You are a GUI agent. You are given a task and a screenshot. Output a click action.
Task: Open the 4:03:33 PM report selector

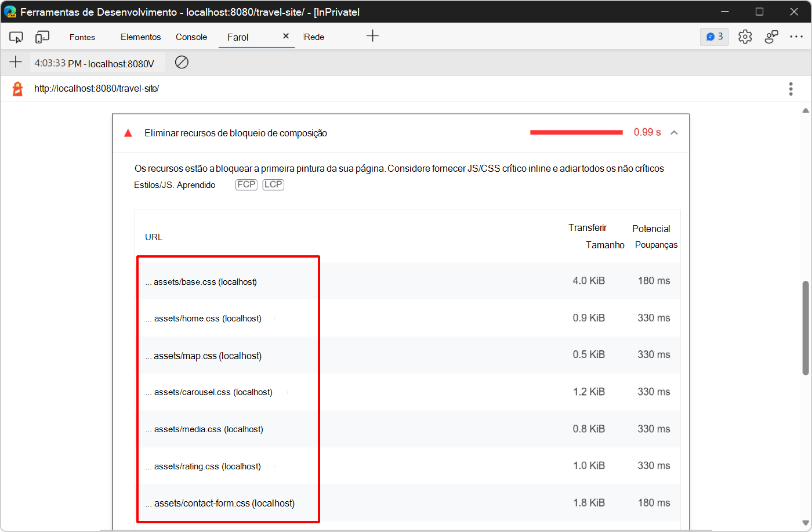[x=96, y=62]
